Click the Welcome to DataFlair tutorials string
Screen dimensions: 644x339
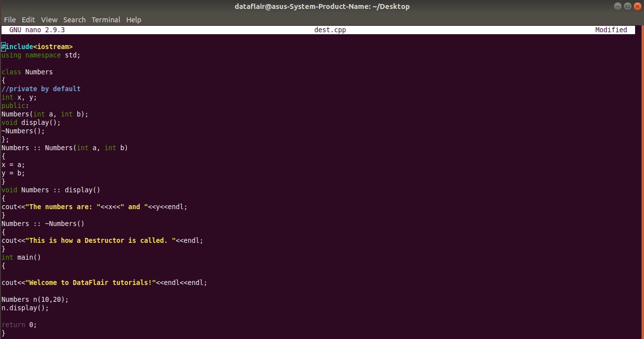92,282
